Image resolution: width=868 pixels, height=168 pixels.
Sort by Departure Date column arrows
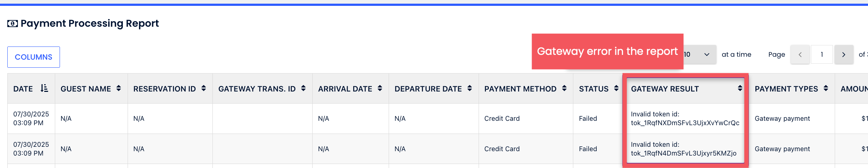coord(470,89)
